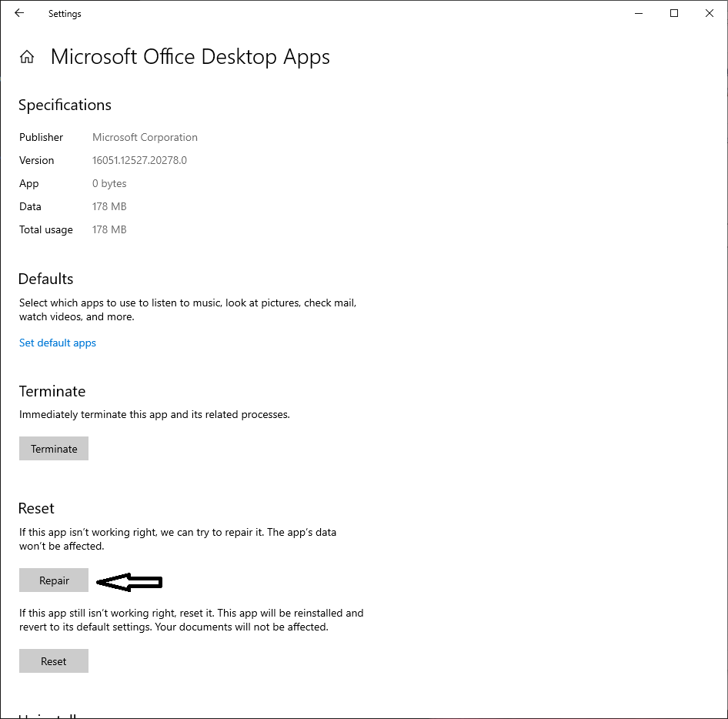Click the repair description about app's data

tap(177, 539)
